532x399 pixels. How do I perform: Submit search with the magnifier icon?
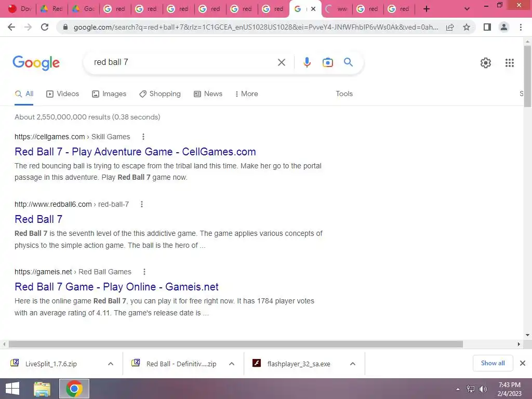tap(348, 62)
